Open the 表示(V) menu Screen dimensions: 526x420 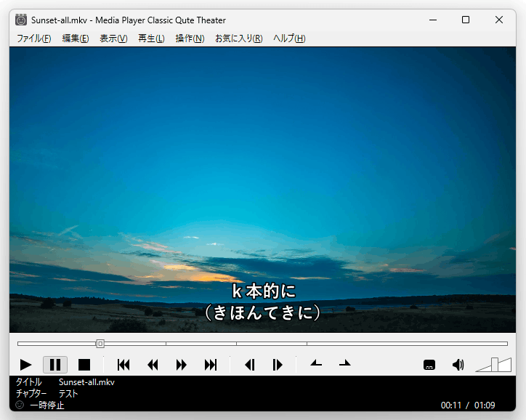point(113,39)
